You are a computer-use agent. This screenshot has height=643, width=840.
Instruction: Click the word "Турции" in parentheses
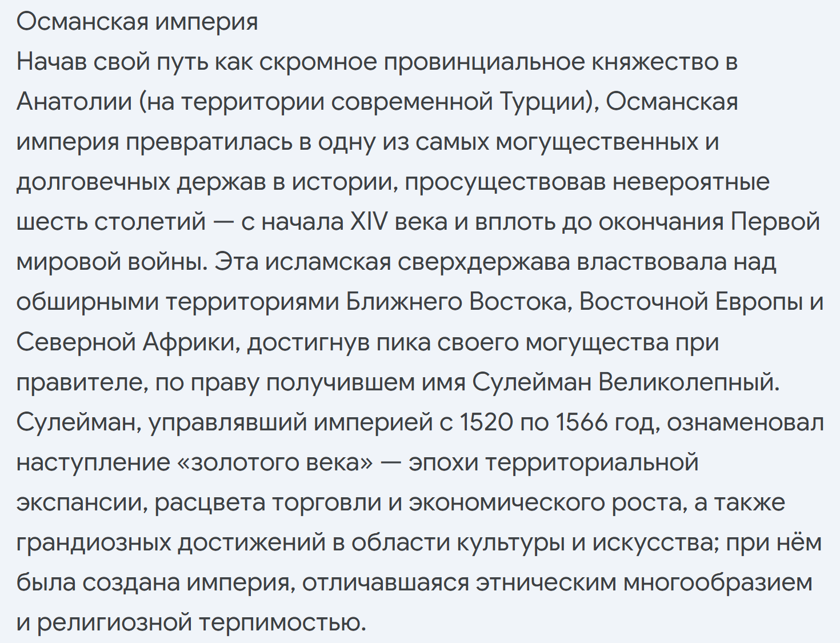544,102
